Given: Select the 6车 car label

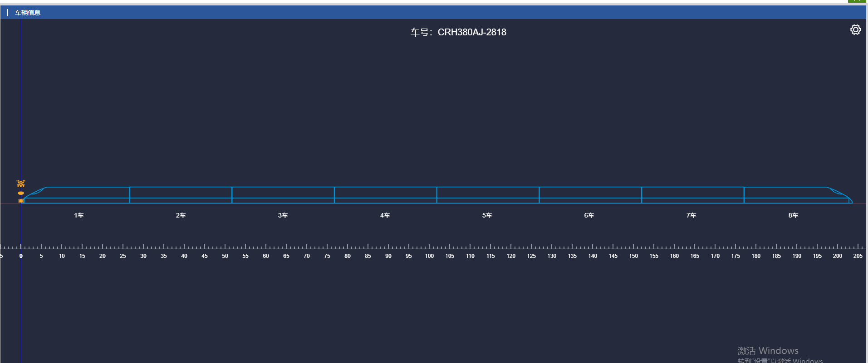Looking at the screenshot, I should click(x=589, y=215).
